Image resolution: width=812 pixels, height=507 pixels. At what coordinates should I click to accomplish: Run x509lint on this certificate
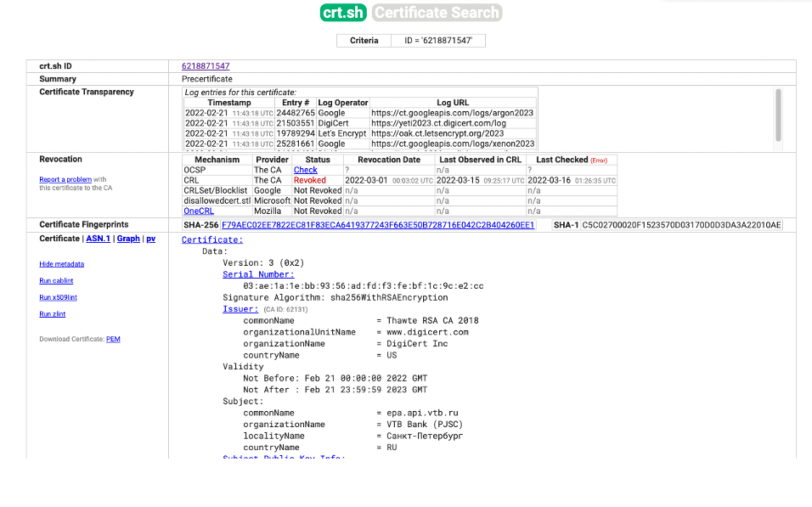(58, 297)
